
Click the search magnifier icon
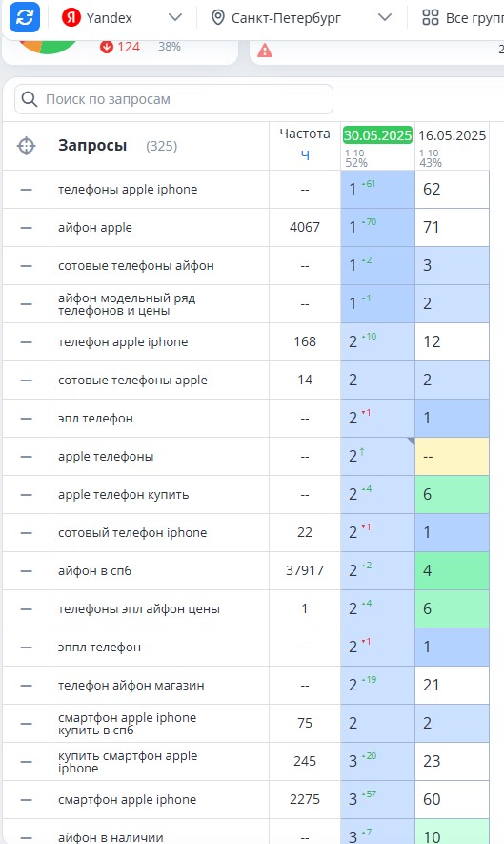29,99
